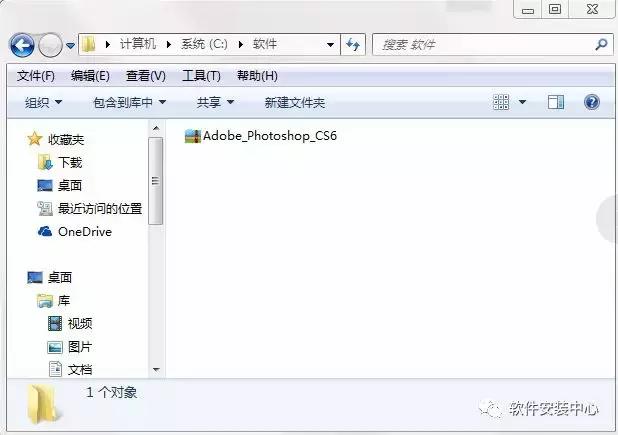The image size is (618, 435).
Task: Click the 最近访问的位置 icon
Action: [45, 208]
